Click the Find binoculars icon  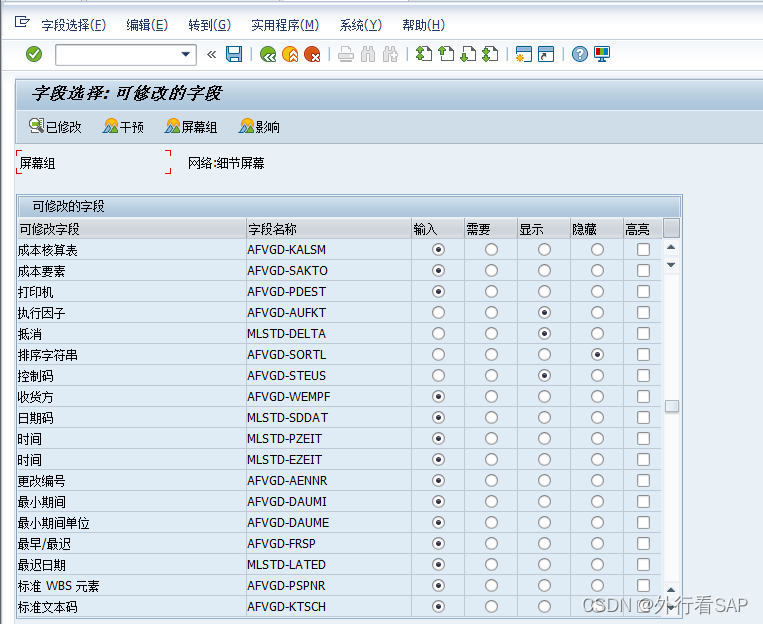point(368,54)
